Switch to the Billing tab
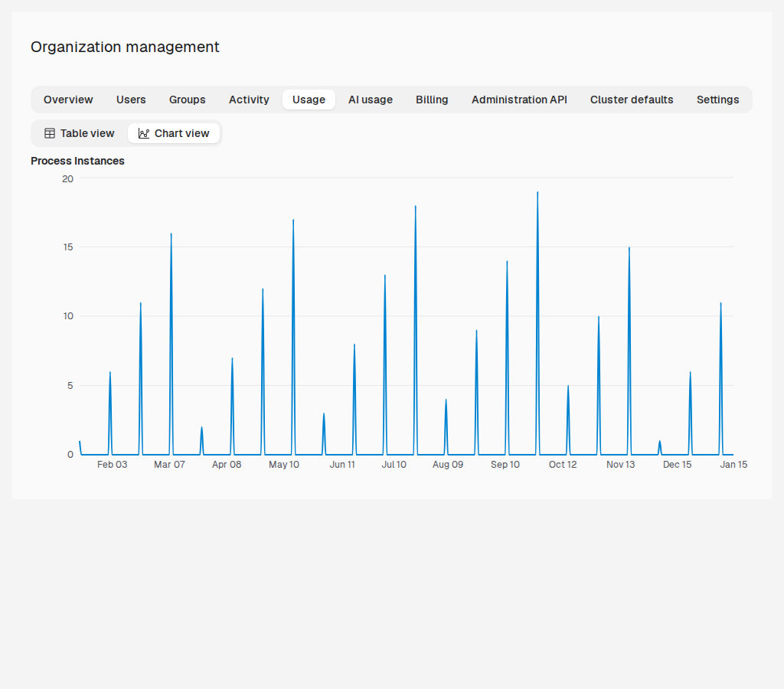The height and width of the screenshot is (689, 784). (x=432, y=100)
